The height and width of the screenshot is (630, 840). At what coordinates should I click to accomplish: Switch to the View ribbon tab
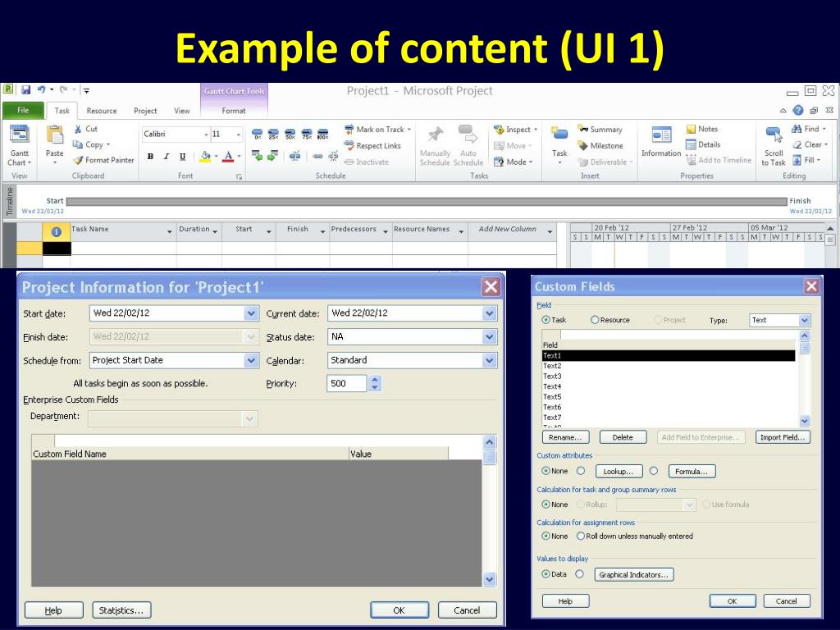tap(181, 111)
